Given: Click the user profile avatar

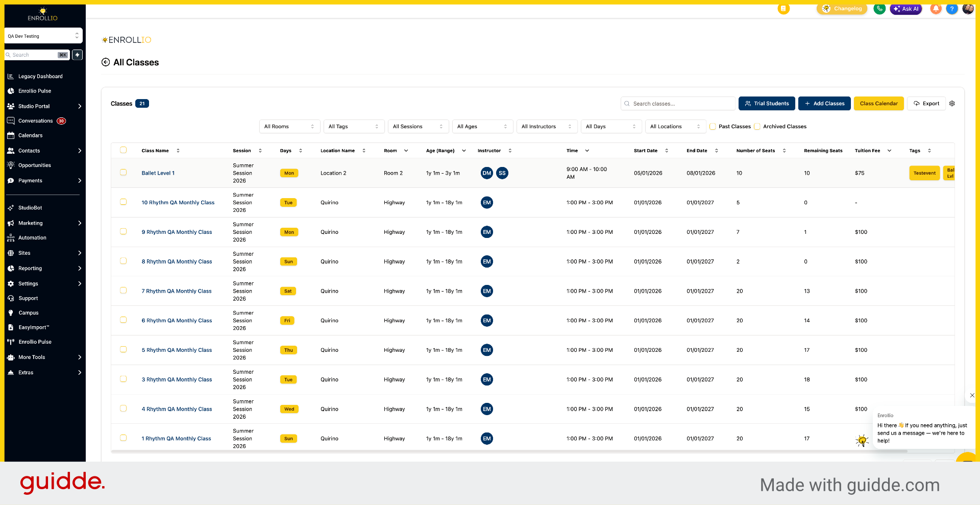Looking at the screenshot, I should (968, 9).
